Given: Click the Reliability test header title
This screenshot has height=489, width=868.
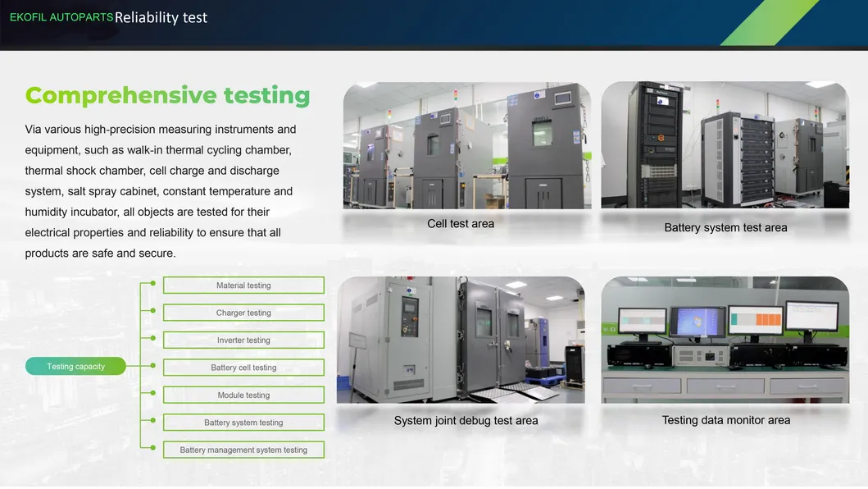Looking at the screenshot, I should 161,17.
